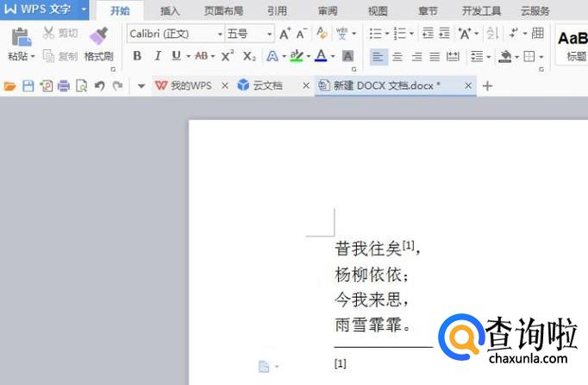Click the line spacing icon

[x=477, y=57]
